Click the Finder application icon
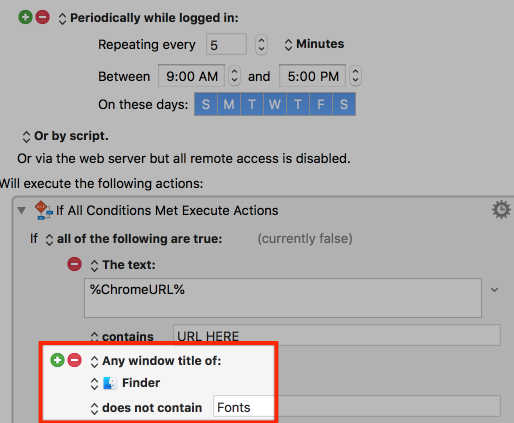Screen dimensions: 514x423 110,383
